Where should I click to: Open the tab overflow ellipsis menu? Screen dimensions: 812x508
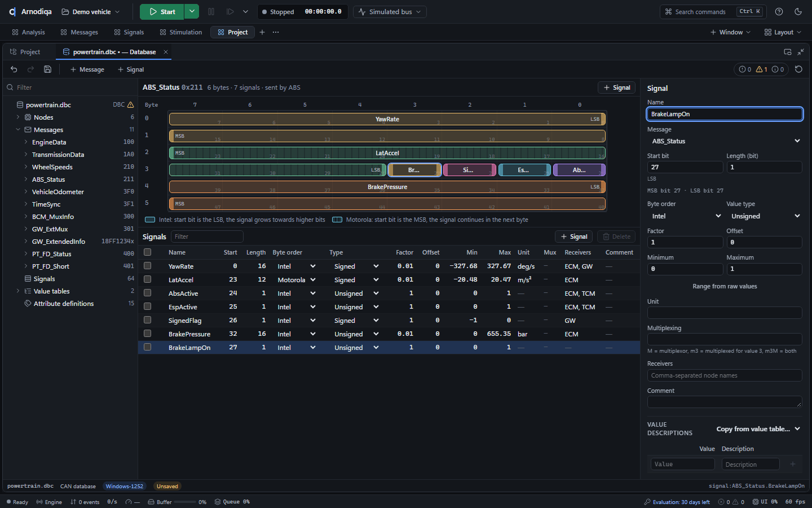[276, 32]
